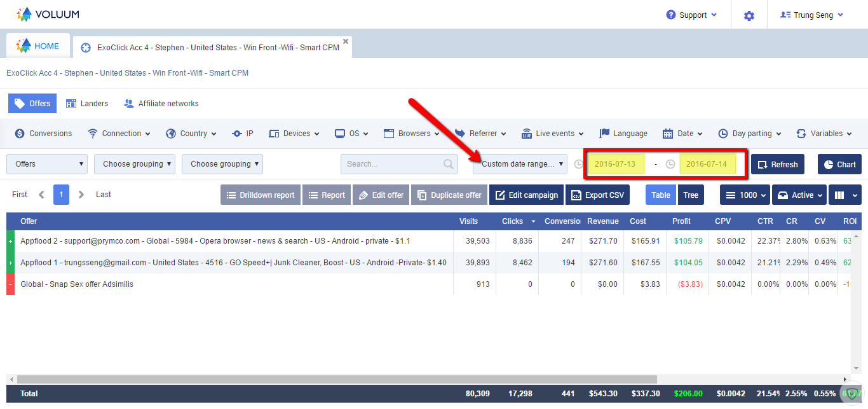This screenshot has width=868, height=409.
Task: Open the Connection menu
Action: click(x=119, y=134)
